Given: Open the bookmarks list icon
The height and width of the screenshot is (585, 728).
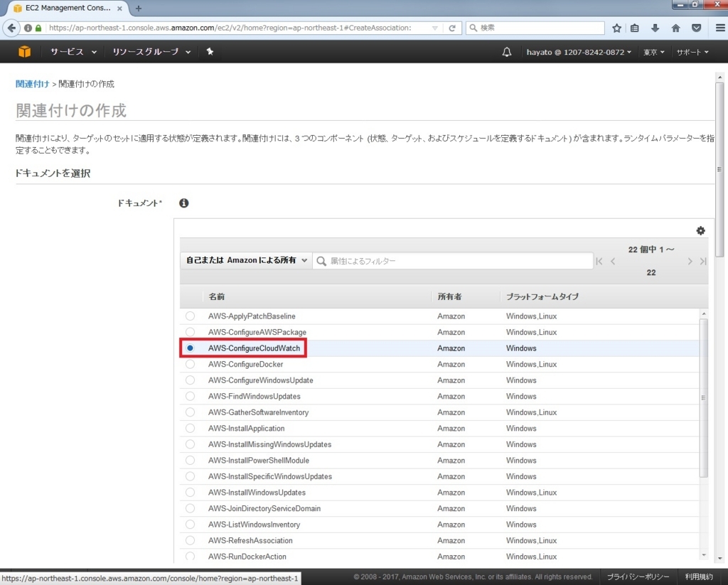Looking at the screenshot, I should [x=635, y=28].
